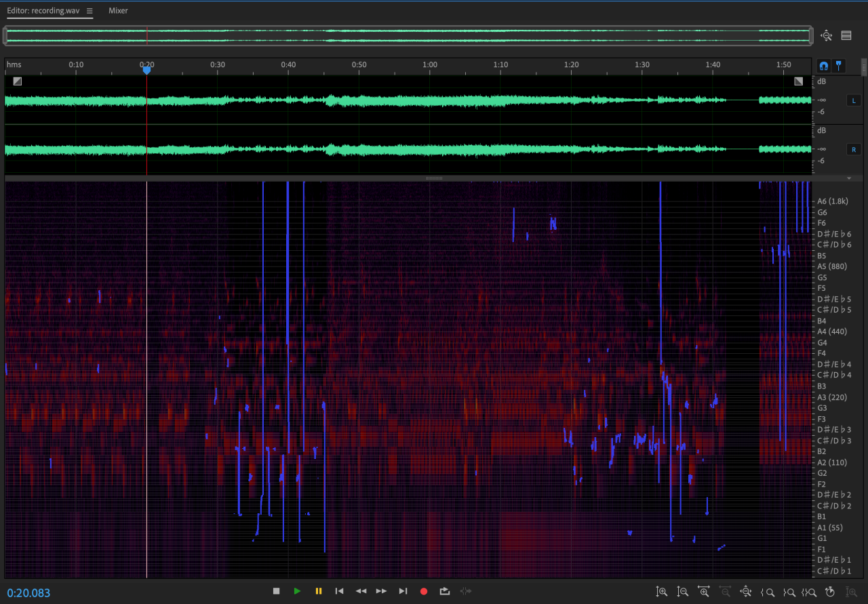The image size is (868, 604).
Task: Click the 1:00 mark on time ruler
Action: coord(430,64)
